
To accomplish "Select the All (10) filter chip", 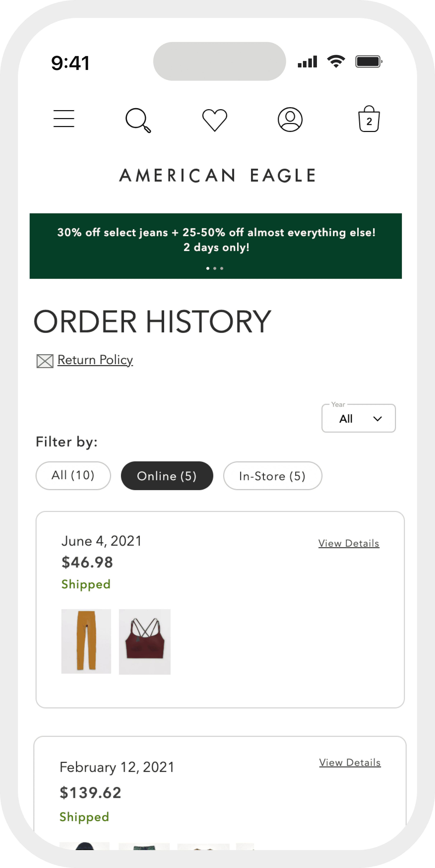I will 73,475.
